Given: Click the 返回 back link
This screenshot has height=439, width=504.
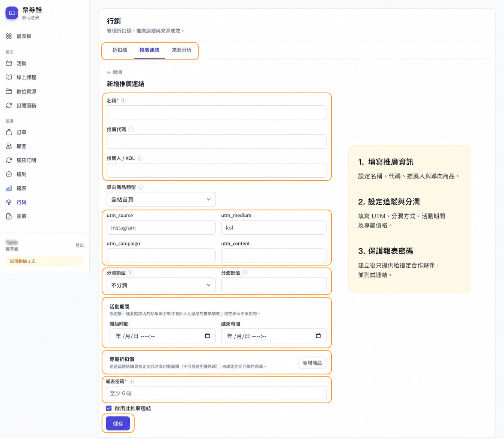Looking at the screenshot, I should [x=114, y=72].
